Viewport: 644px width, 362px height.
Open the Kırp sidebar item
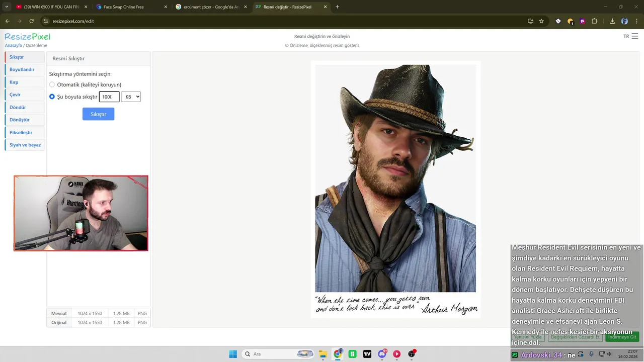(x=25, y=82)
